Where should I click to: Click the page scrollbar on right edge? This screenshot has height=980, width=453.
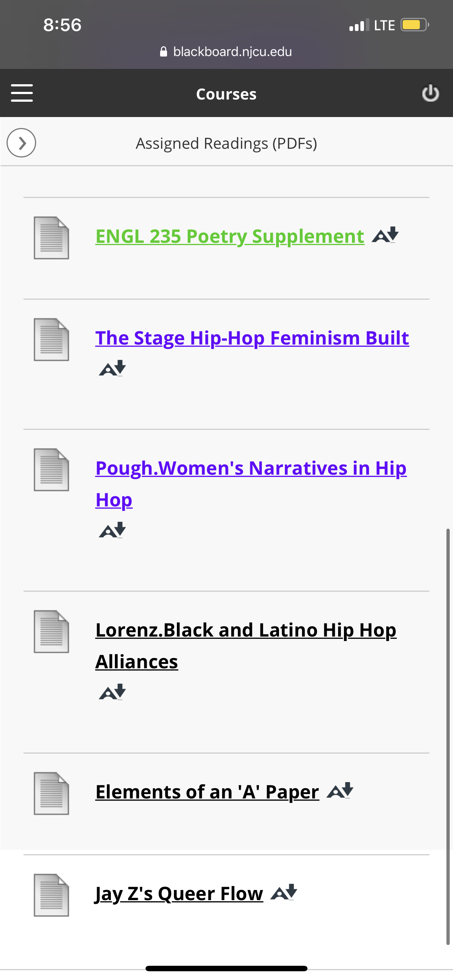(x=448, y=736)
